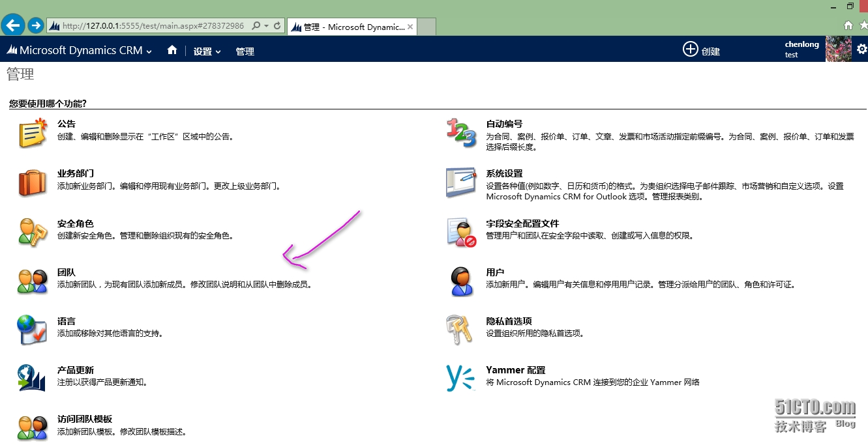The width and height of the screenshot is (868, 445).
Task: Open the 业务部门 link
Action: (76, 173)
